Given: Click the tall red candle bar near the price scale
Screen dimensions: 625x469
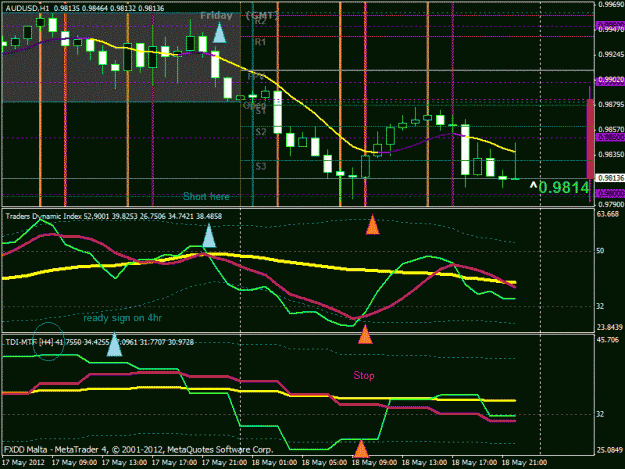Looking at the screenshot, I should (x=590, y=139).
